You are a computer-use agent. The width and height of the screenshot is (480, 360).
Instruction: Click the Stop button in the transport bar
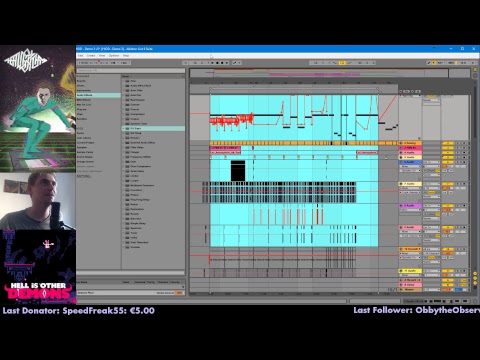tap(218, 63)
